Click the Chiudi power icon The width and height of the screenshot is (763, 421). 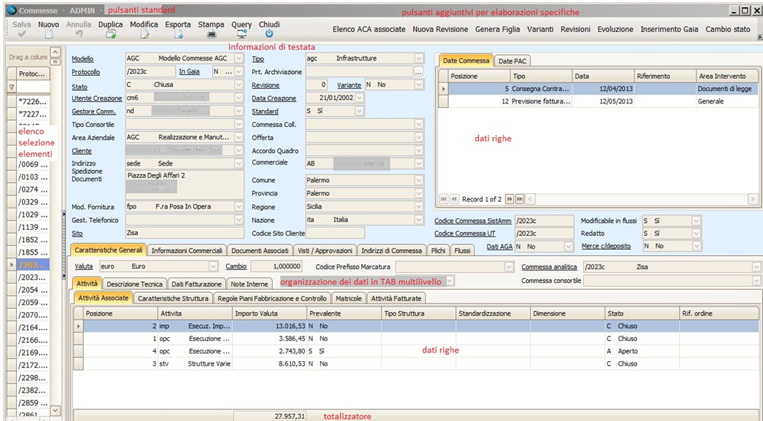tap(269, 34)
